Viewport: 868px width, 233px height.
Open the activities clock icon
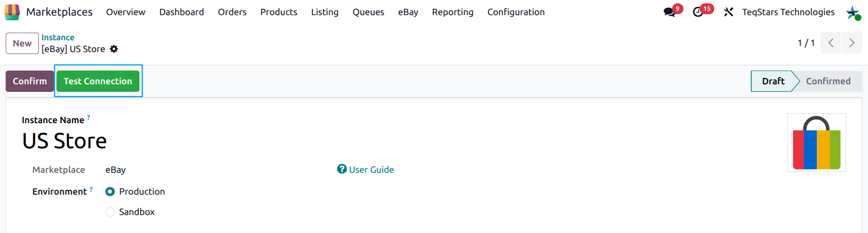[x=698, y=12]
